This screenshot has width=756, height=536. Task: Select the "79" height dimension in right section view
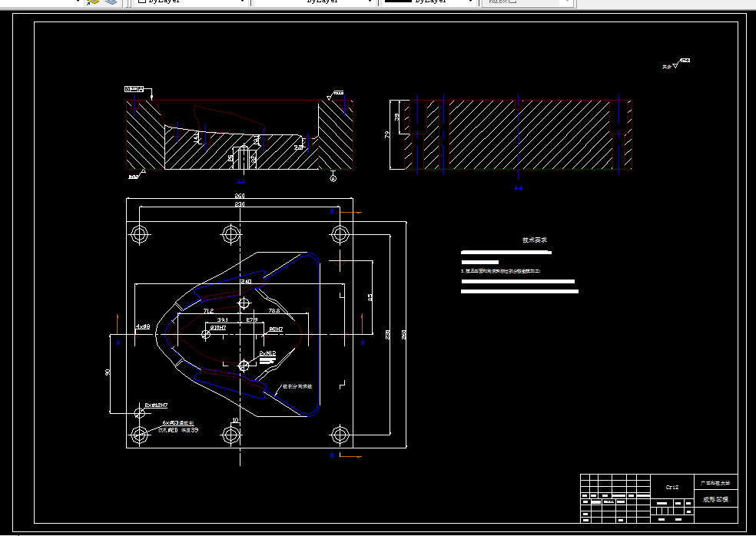[x=387, y=134]
